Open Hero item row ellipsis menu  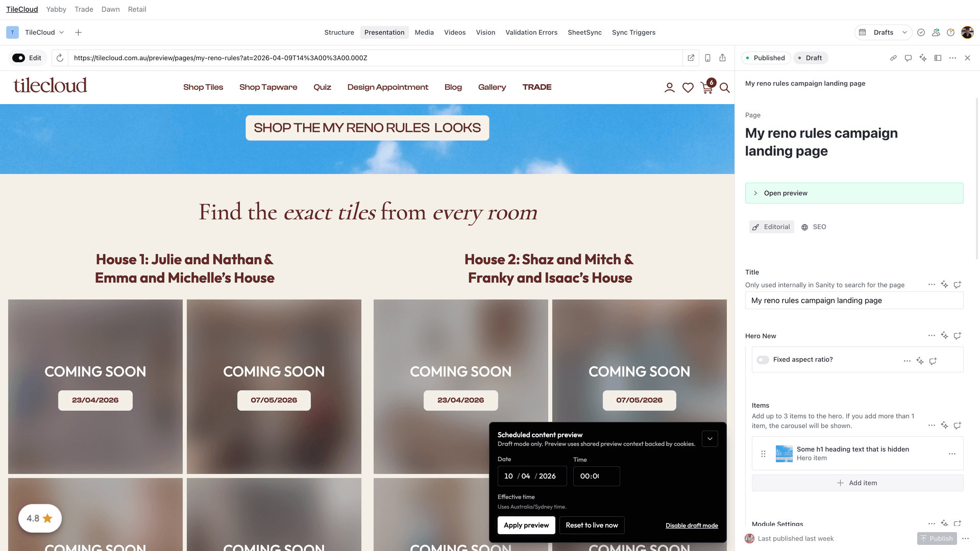click(952, 454)
